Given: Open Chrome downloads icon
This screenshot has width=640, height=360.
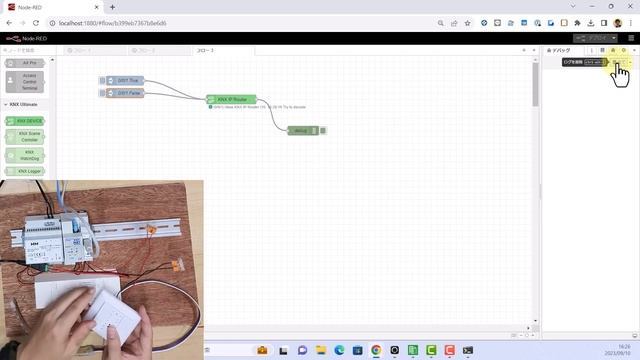Looking at the screenshot, I should pyautogui.click(x=591, y=23).
